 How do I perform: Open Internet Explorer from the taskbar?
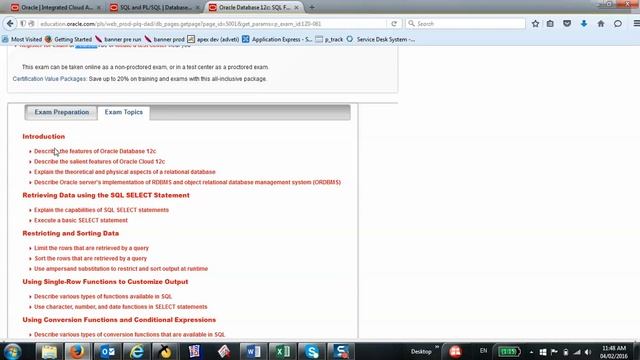(136, 351)
